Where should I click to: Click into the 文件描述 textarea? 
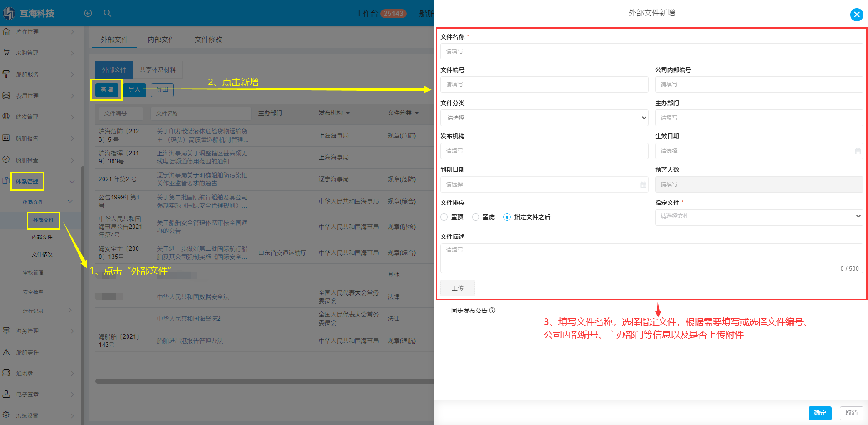coord(651,258)
